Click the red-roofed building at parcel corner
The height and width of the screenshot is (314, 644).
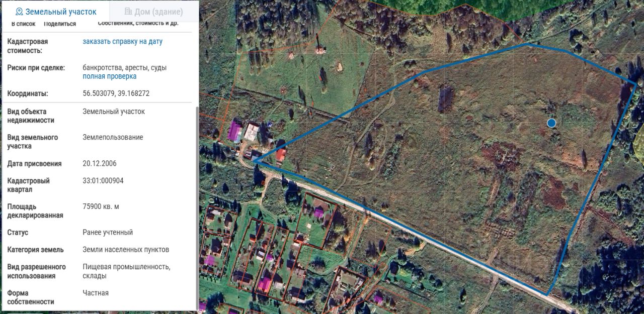(281, 154)
